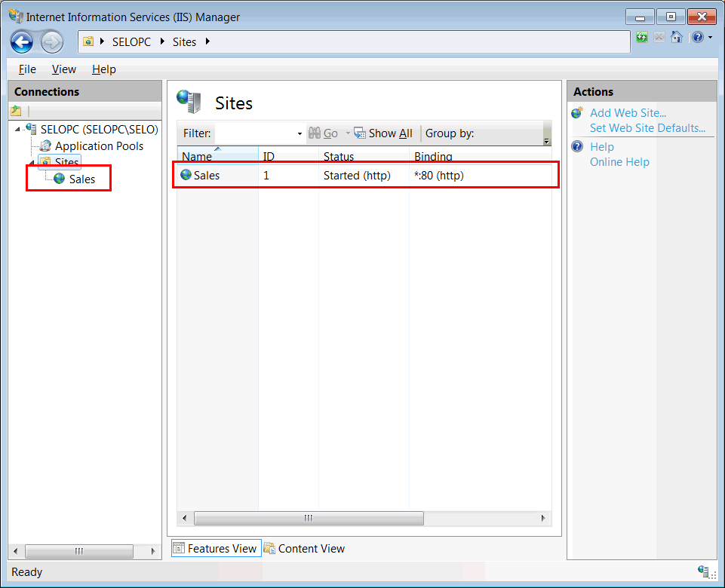This screenshot has height=588, width=725.
Task: Go to Home with the house icon
Action: coord(677,37)
